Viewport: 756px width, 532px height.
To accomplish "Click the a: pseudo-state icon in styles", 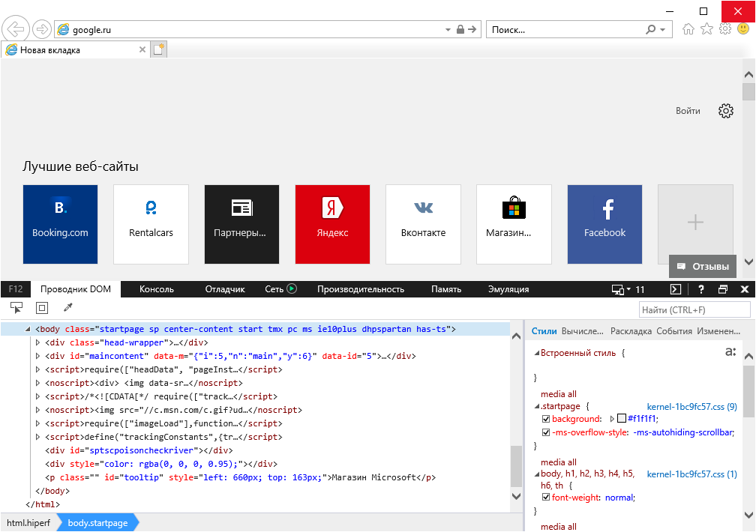I will pyautogui.click(x=730, y=351).
